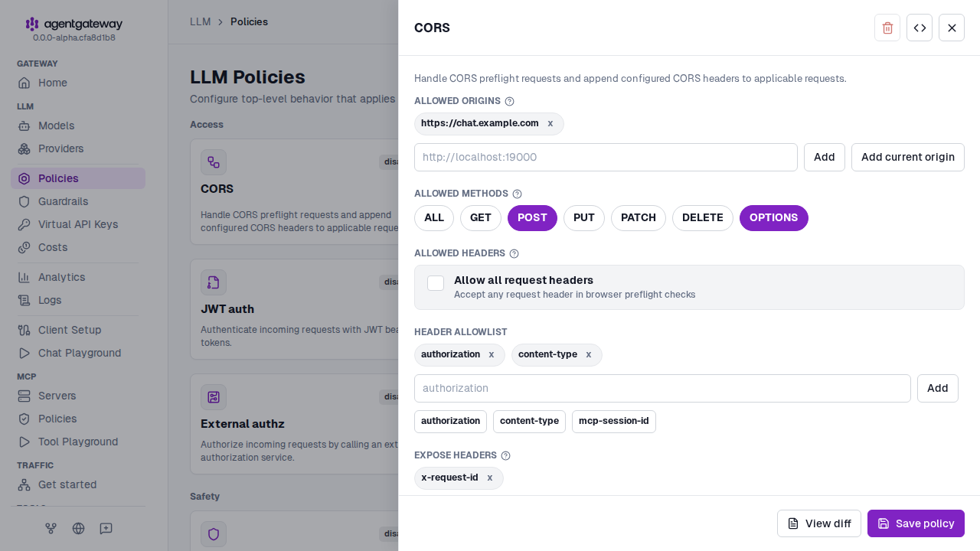Toggle the PATCH method pill

[639, 217]
